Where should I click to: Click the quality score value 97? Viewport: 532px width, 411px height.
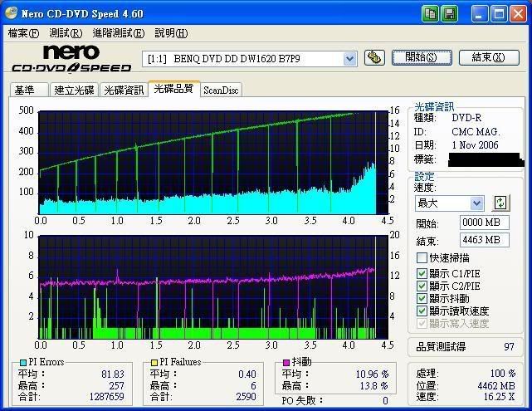509,347
